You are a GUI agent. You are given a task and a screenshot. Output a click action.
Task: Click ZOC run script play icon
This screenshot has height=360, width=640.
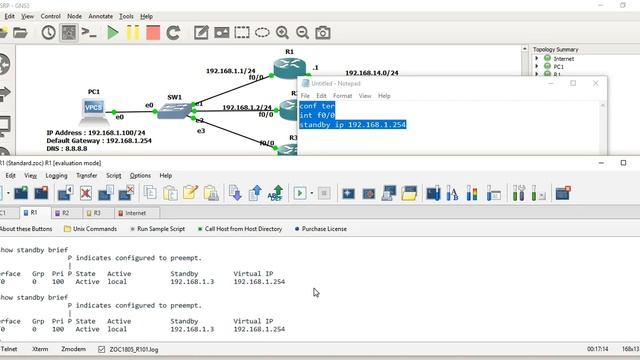click(x=300, y=193)
